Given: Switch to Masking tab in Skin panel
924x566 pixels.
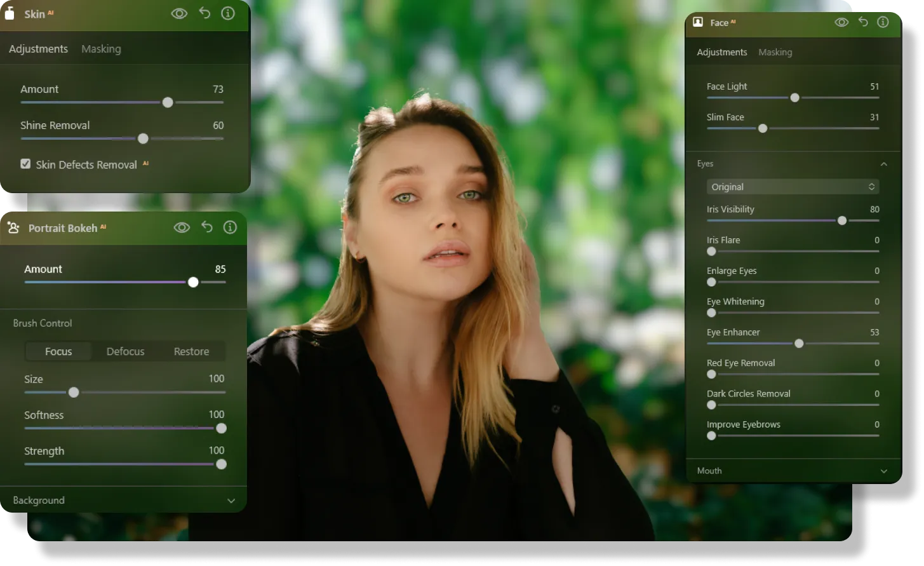Looking at the screenshot, I should [x=101, y=49].
